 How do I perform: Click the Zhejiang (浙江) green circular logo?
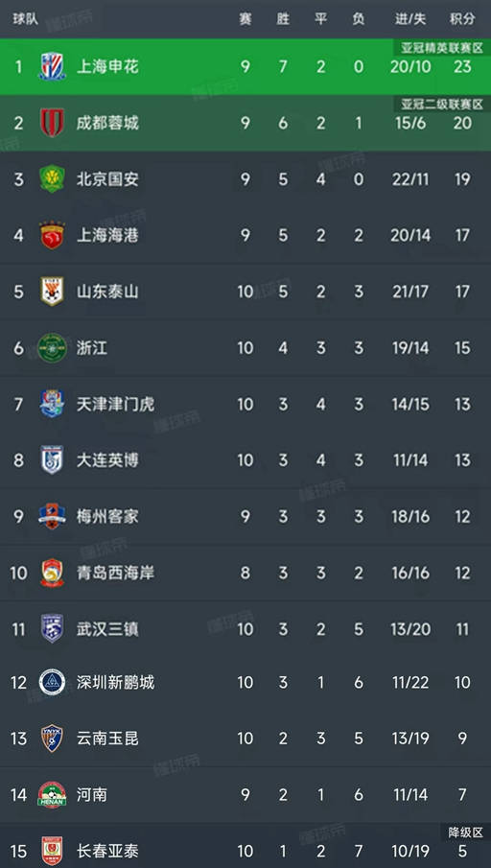[52, 347]
